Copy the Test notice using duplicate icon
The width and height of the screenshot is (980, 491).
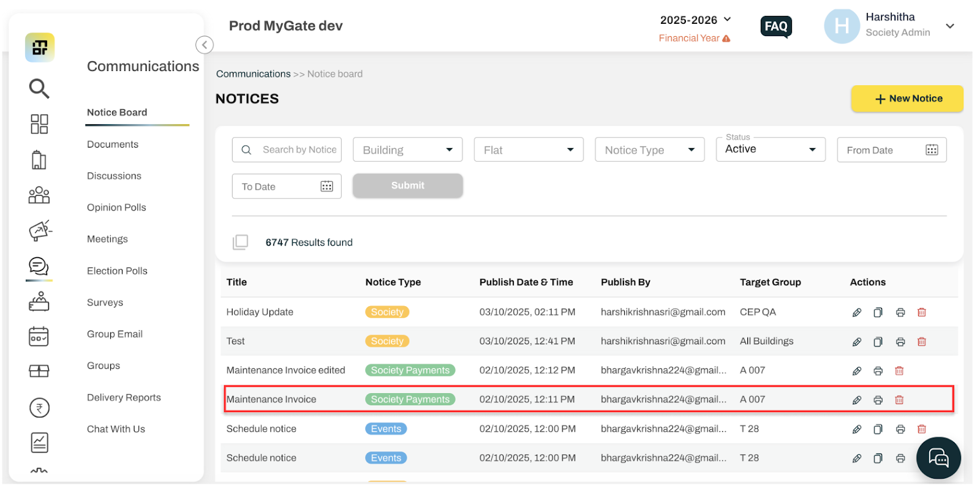[x=878, y=342]
